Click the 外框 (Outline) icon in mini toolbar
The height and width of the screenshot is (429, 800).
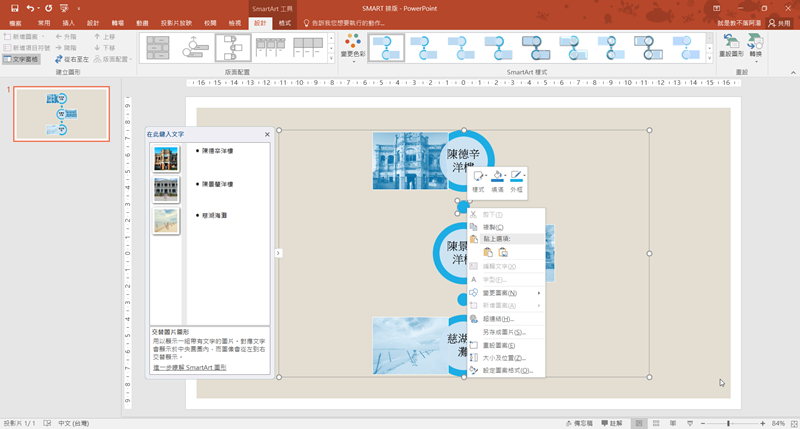coord(516,178)
